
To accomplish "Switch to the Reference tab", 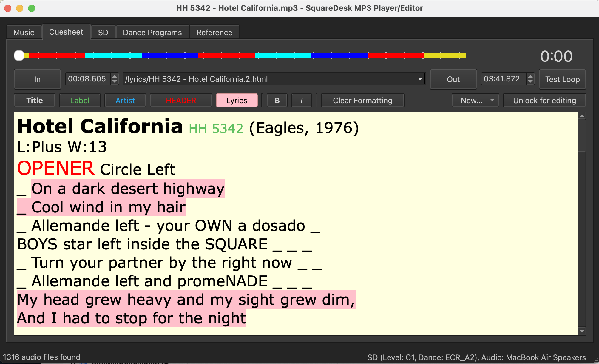I will [x=214, y=32].
